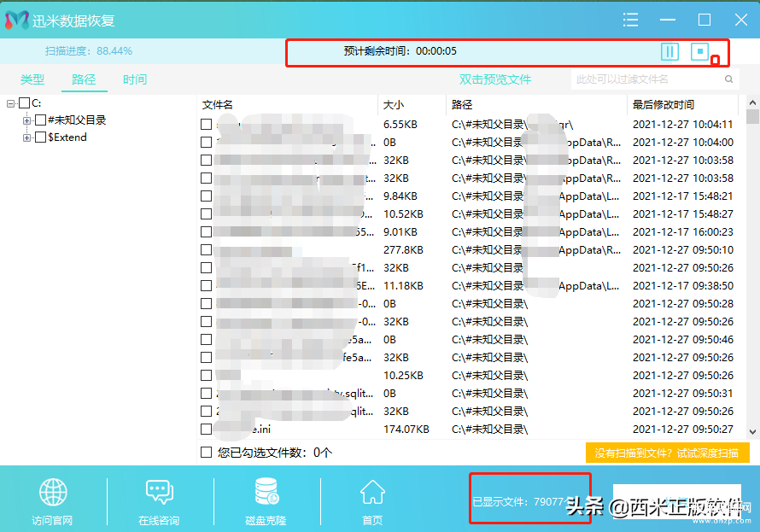
Task: Click the 10.52KB size cell
Action: 403,214
